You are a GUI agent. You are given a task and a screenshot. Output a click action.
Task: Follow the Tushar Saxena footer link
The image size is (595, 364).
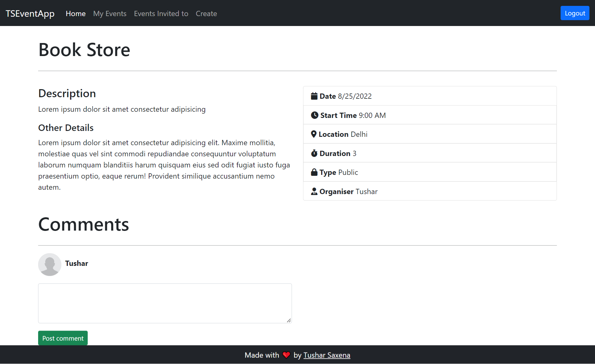point(327,355)
